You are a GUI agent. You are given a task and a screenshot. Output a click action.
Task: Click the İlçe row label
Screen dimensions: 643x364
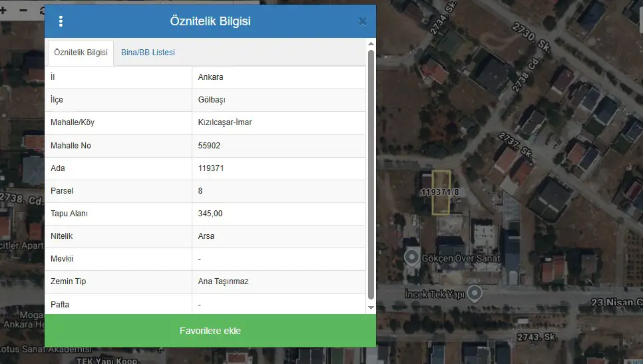coord(57,100)
